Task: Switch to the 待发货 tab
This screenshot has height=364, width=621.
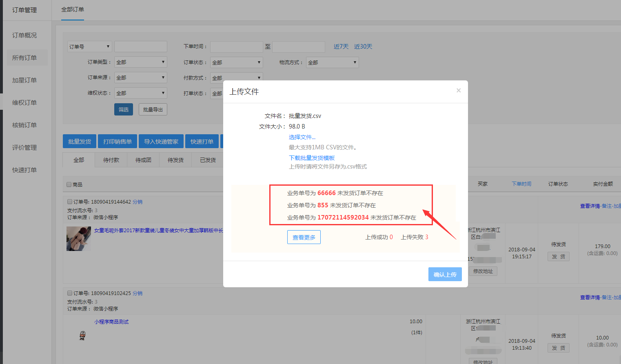Action: (x=175, y=160)
